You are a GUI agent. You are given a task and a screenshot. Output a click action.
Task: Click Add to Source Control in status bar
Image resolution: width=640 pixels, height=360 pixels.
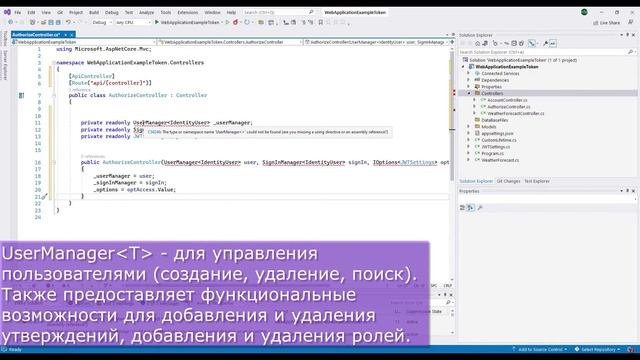click(540, 349)
